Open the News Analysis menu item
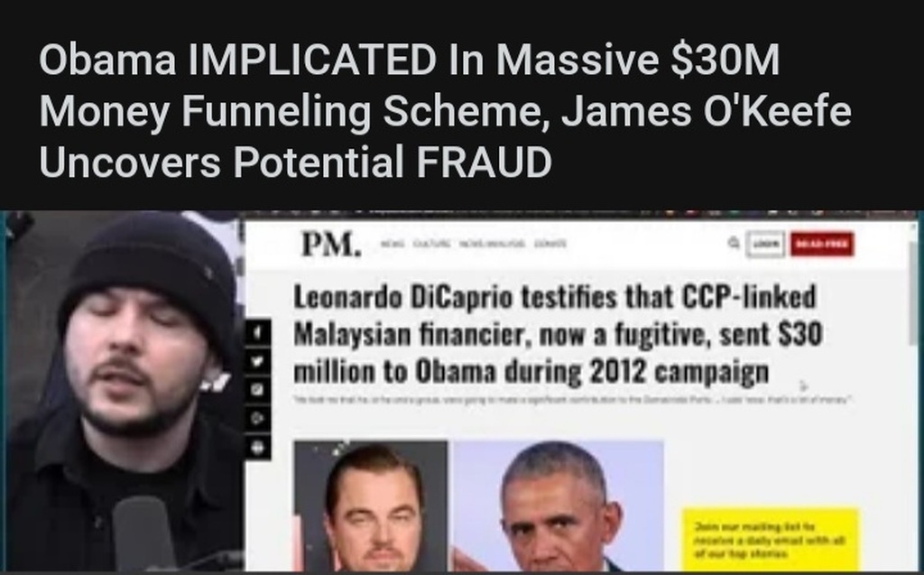This screenshot has width=924, height=575. 492,243
